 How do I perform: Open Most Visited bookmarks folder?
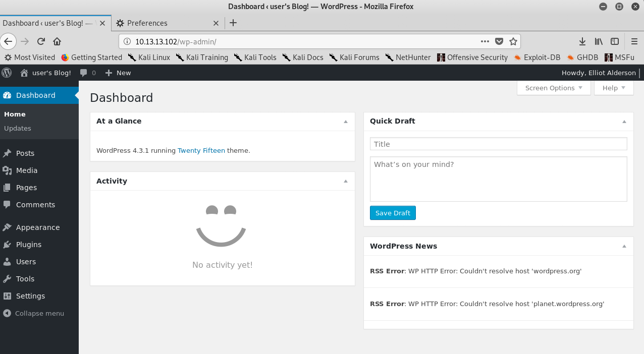click(x=30, y=57)
